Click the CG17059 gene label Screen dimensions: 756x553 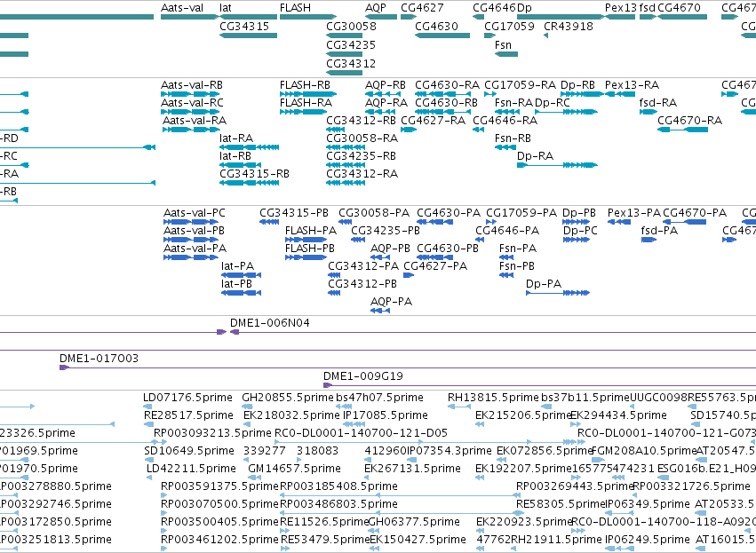click(x=509, y=26)
